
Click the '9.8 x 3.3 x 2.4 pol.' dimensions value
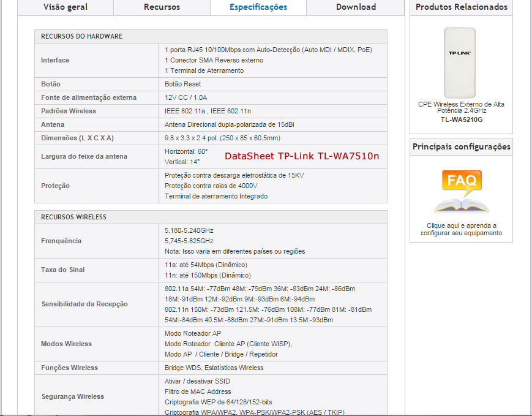[223, 138]
